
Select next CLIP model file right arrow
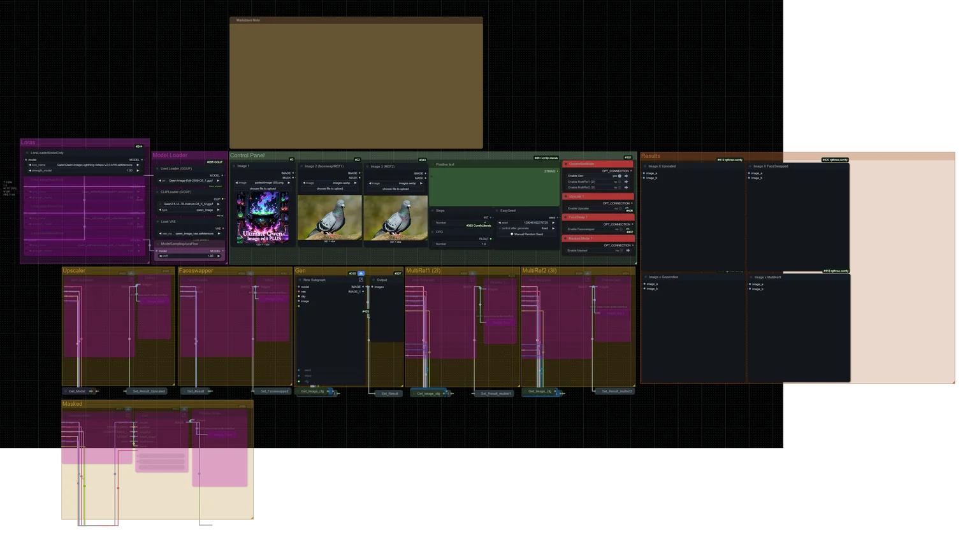(x=219, y=204)
